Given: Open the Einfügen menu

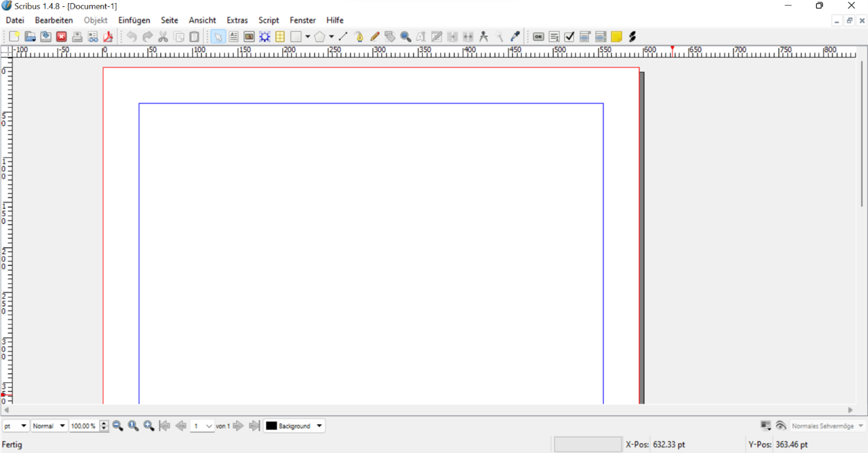Looking at the screenshot, I should (134, 20).
